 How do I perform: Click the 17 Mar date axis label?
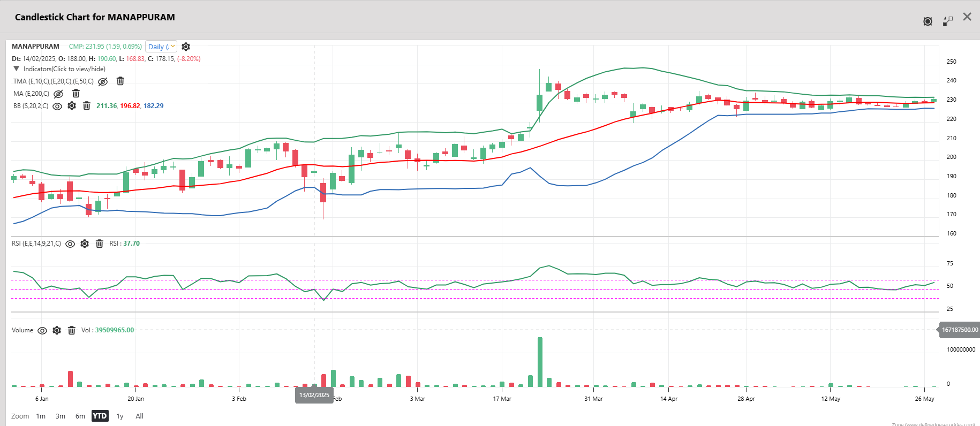click(502, 399)
